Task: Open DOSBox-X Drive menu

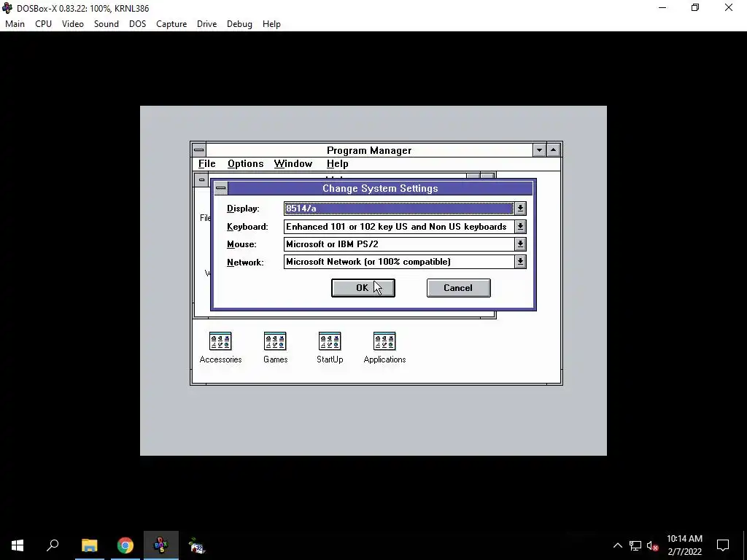Action: (x=206, y=24)
